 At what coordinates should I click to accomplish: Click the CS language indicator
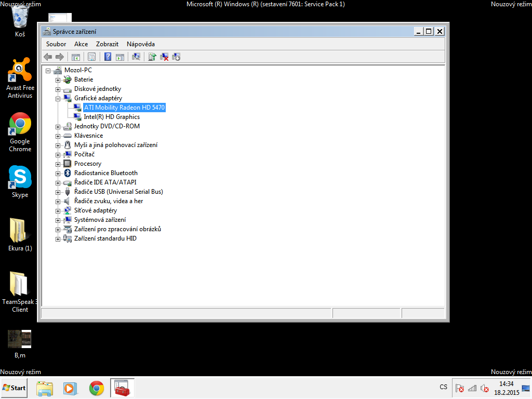pos(444,387)
